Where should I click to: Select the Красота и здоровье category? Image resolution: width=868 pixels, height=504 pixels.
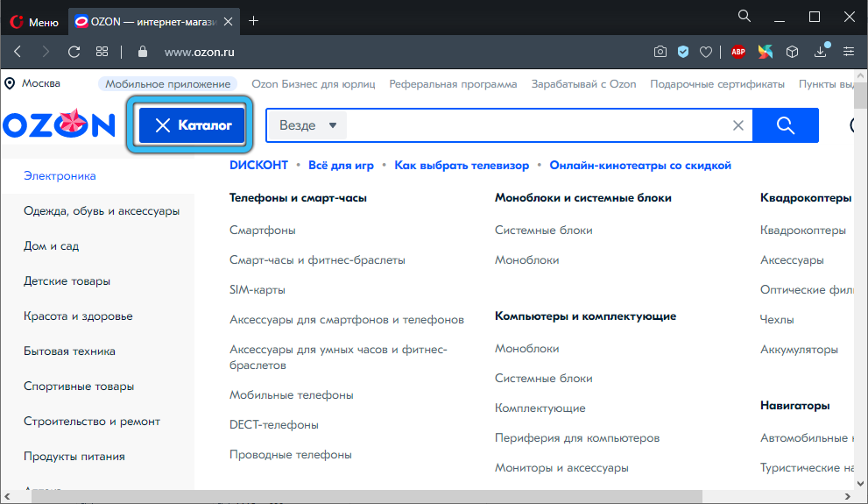[78, 316]
